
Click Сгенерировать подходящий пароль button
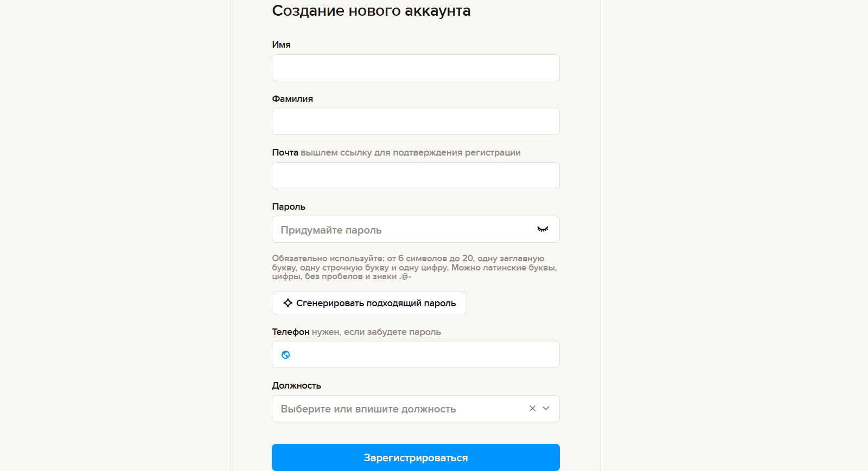369,303
